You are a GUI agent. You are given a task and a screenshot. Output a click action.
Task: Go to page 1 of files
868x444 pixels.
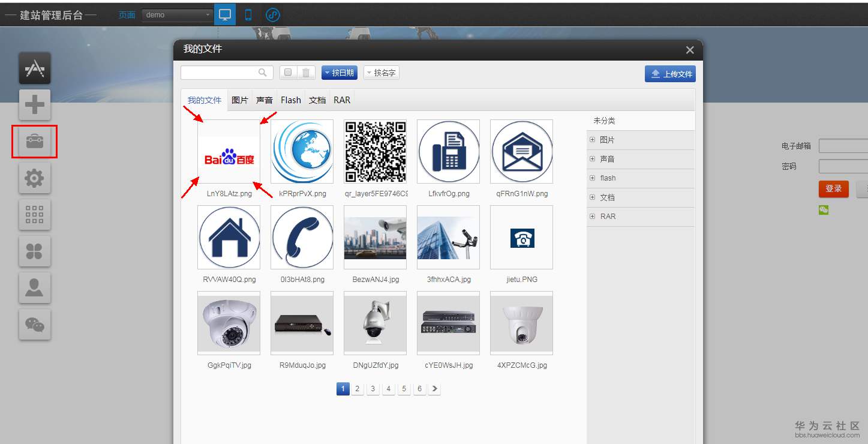pos(343,389)
